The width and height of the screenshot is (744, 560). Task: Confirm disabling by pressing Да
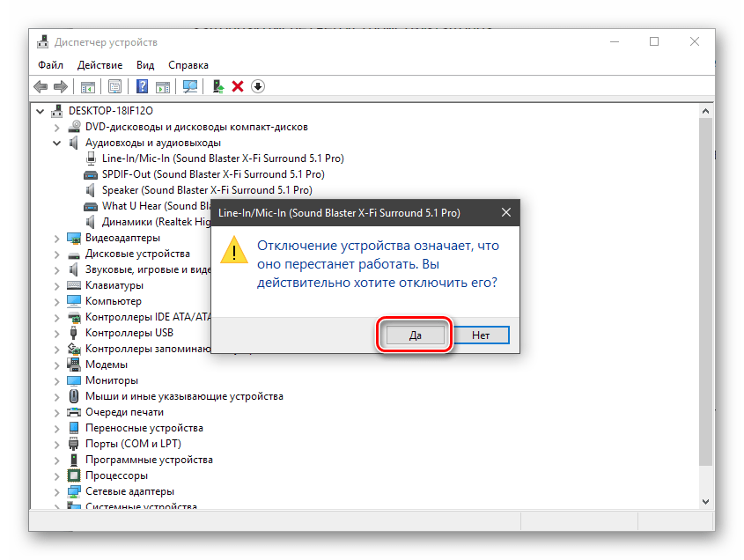416,335
